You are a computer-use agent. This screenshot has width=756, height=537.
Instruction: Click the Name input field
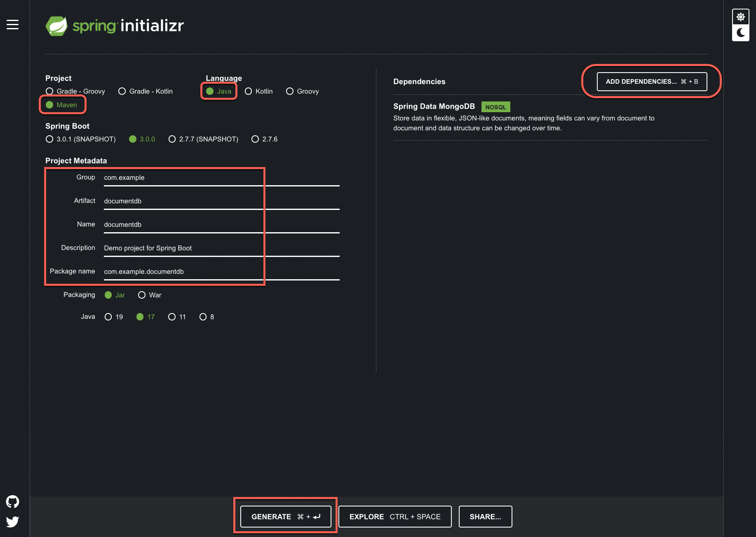[222, 225]
